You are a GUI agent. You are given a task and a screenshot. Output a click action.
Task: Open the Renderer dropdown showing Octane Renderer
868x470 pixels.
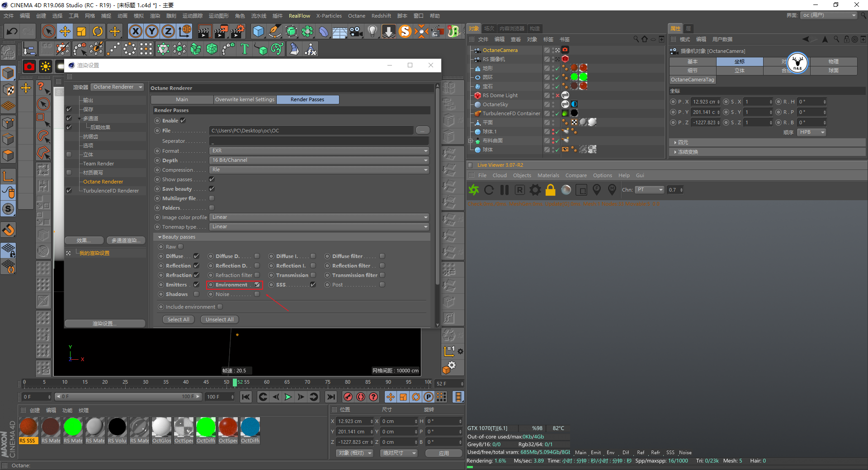tap(118, 87)
